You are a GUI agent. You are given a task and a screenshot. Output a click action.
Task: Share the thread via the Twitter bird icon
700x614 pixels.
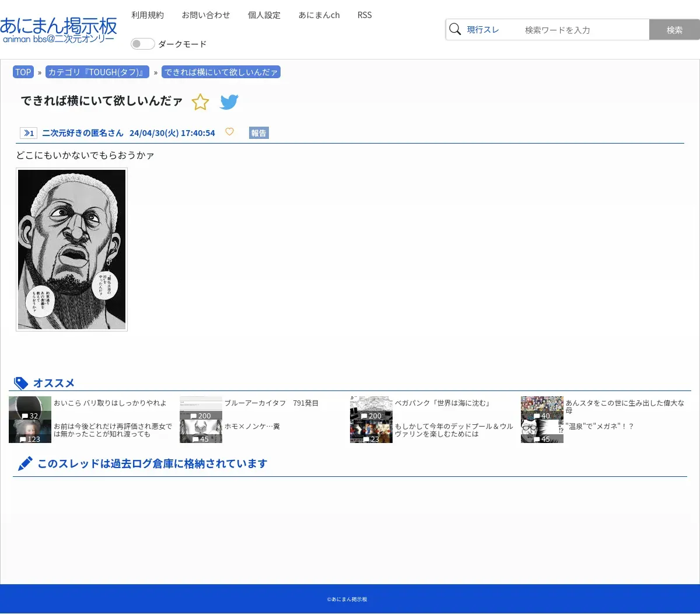pos(229,102)
